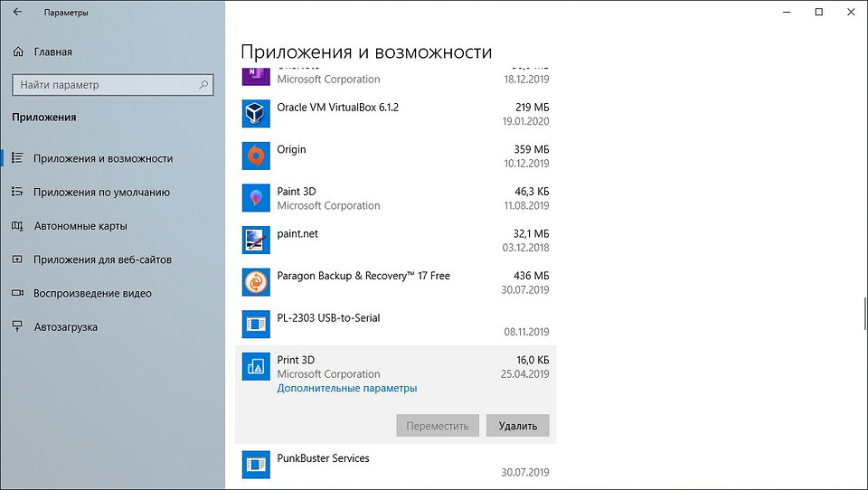
Task: Click the Автозагрузка sidebar icon
Action: pos(18,326)
